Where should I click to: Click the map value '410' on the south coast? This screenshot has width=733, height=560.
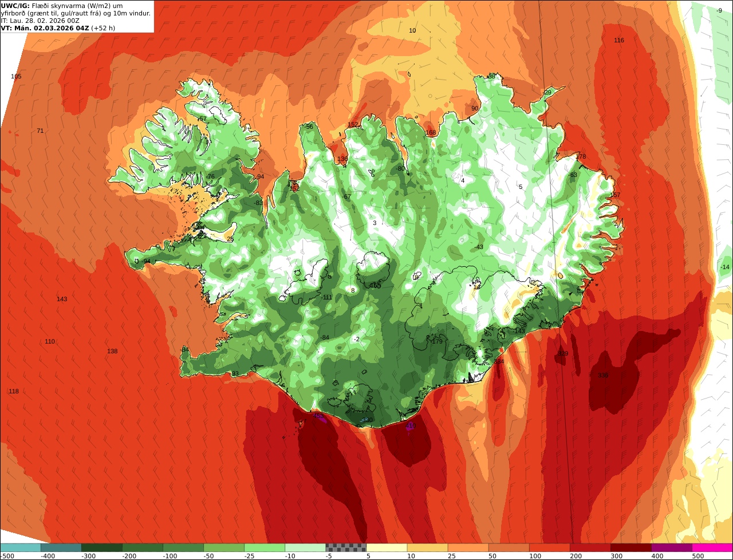click(x=410, y=426)
